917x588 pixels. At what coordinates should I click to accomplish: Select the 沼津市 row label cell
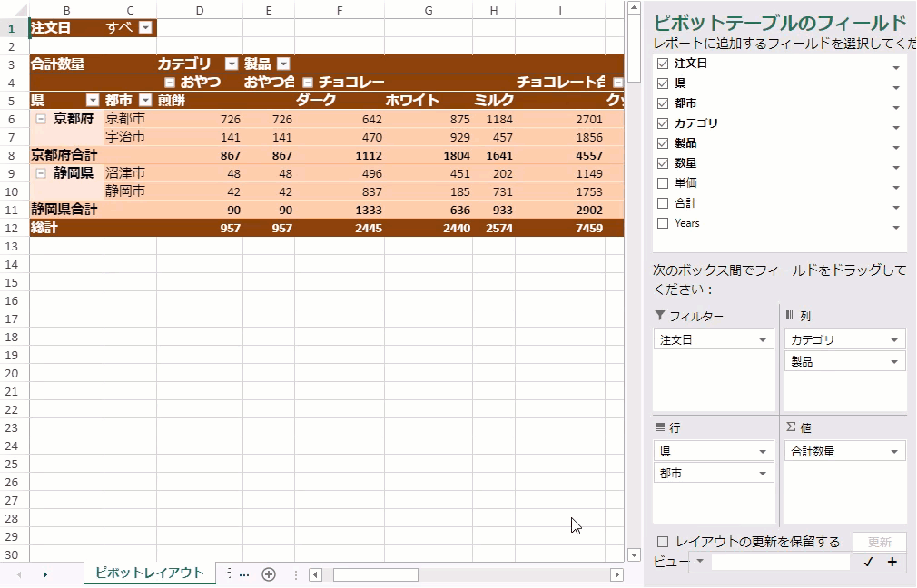pyautogui.click(x=130, y=173)
